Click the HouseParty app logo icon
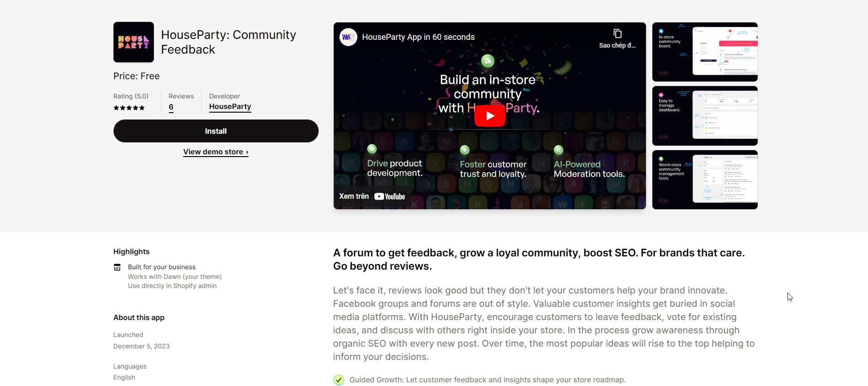Image resolution: width=868 pixels, height=386 pixels. [x=134, y=42]
